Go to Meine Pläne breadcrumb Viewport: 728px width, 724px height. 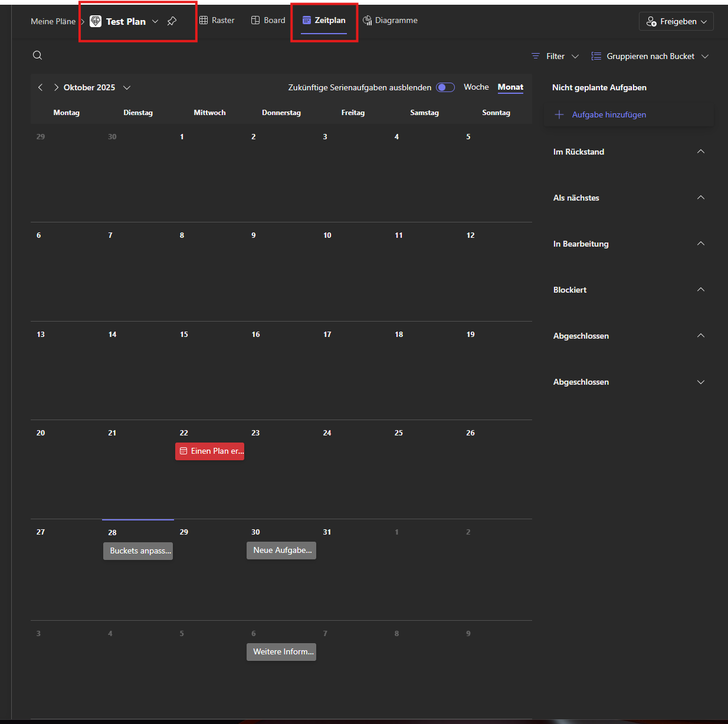coord(53,21)
